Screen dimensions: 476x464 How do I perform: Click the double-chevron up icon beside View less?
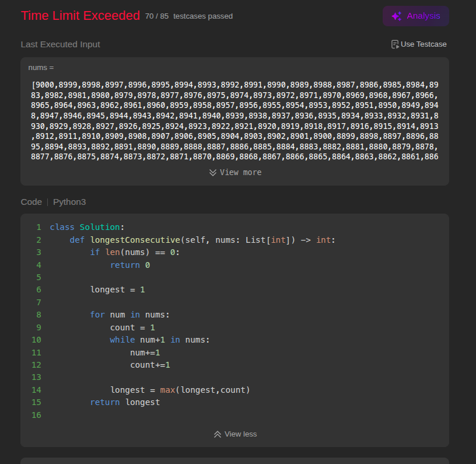coord(218,434)
